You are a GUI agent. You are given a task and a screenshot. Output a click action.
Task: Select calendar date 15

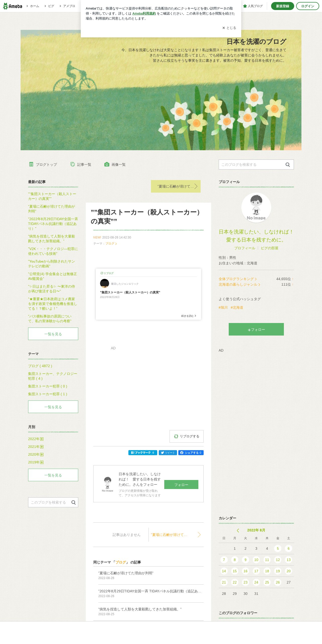tap(234, 571)
